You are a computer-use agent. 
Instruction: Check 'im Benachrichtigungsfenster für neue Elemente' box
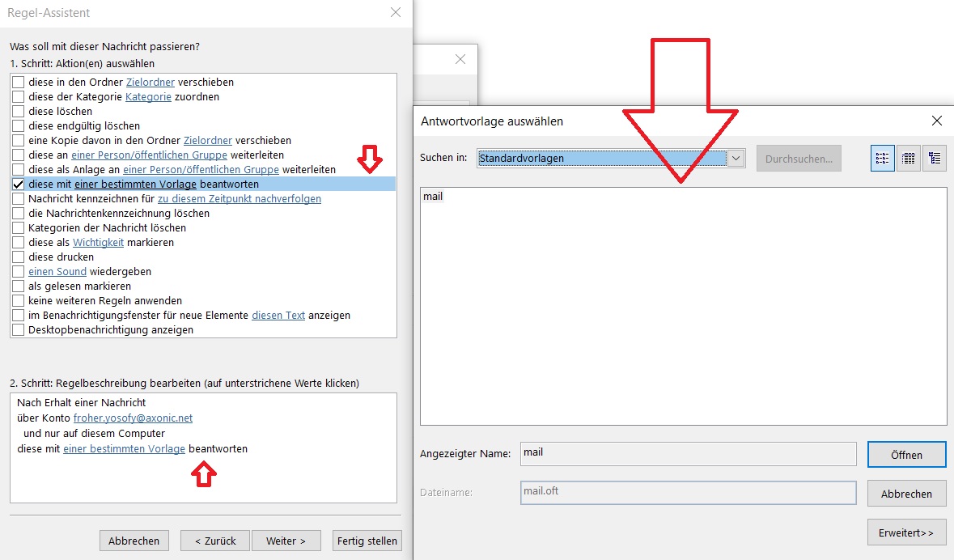click(19, 316)
